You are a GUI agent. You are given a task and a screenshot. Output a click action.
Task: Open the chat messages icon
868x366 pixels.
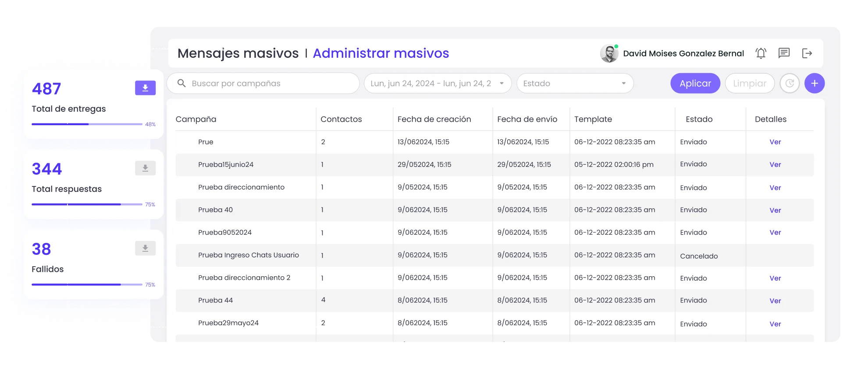(x=784, y=53)
